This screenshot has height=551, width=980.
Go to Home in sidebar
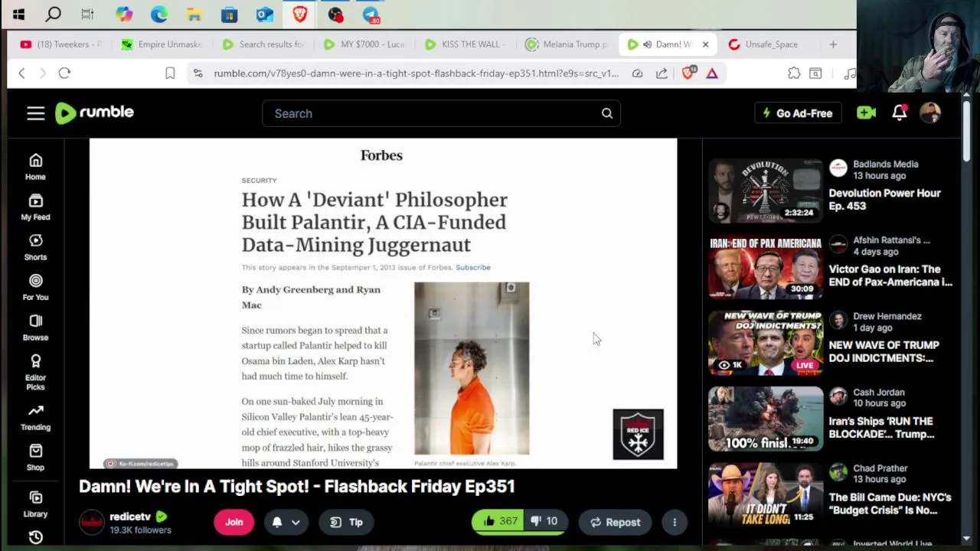[x=35, y=166]
